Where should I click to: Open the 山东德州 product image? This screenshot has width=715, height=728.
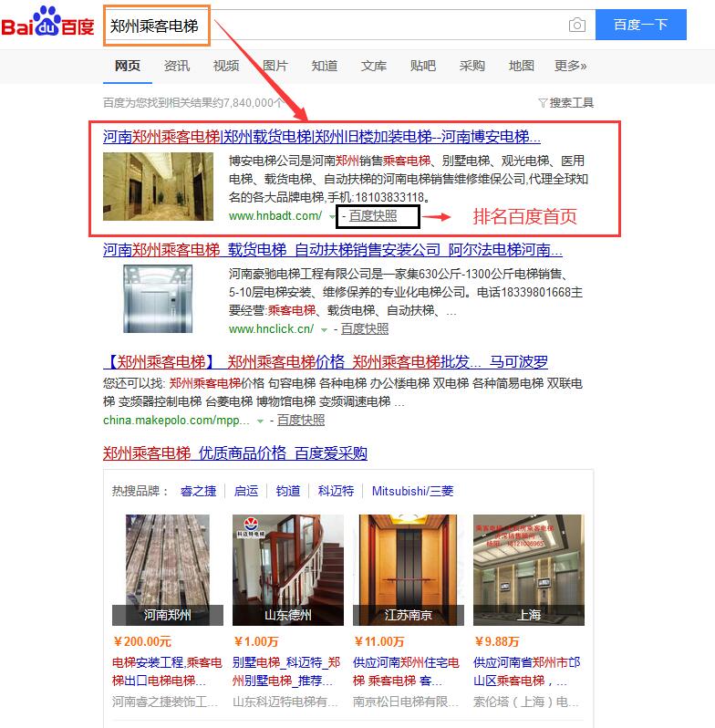(288, 569)
